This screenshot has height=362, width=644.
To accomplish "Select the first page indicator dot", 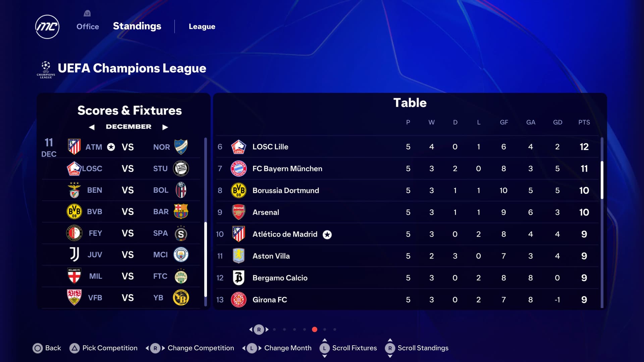I will coord(274,329).
